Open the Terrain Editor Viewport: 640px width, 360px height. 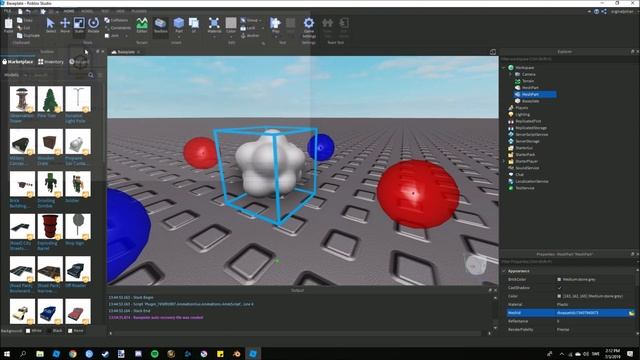coord(142,25)
